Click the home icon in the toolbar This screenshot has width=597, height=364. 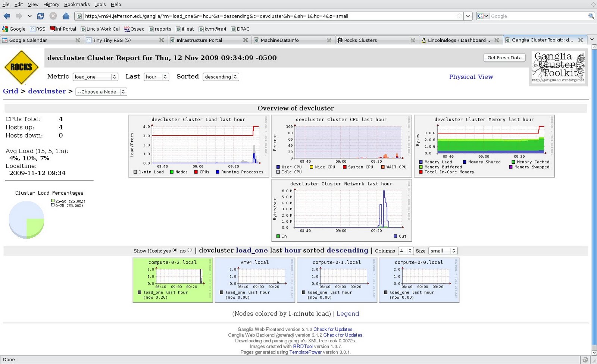(66, 16)
